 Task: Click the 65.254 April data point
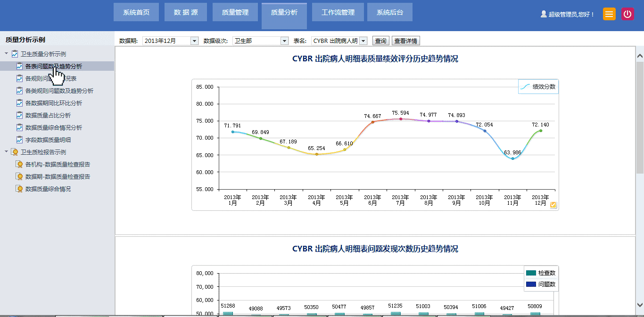[x=317, y=154]
